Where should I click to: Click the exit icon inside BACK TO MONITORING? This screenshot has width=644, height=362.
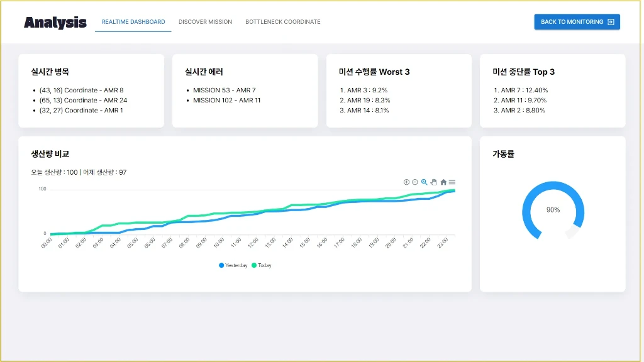click(x=609, y=21)
